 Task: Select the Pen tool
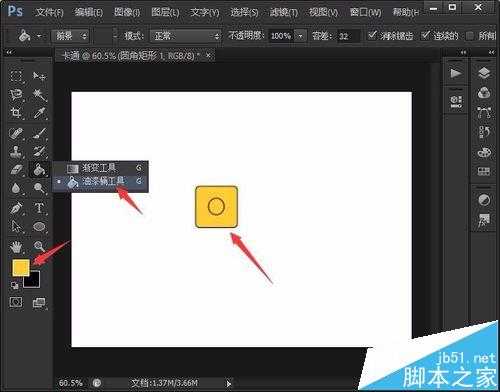pos(16,208)
